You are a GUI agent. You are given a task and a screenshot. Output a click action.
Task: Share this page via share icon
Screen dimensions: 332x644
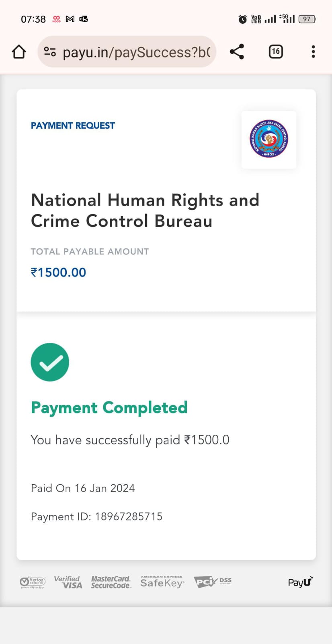point(237,52)
